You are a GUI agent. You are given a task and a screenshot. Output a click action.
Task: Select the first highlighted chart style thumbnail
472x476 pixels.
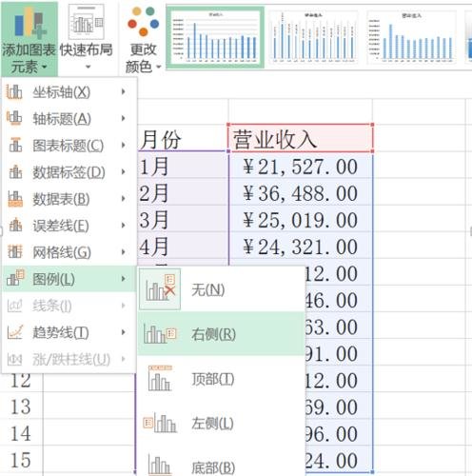[x=215, y=37]
